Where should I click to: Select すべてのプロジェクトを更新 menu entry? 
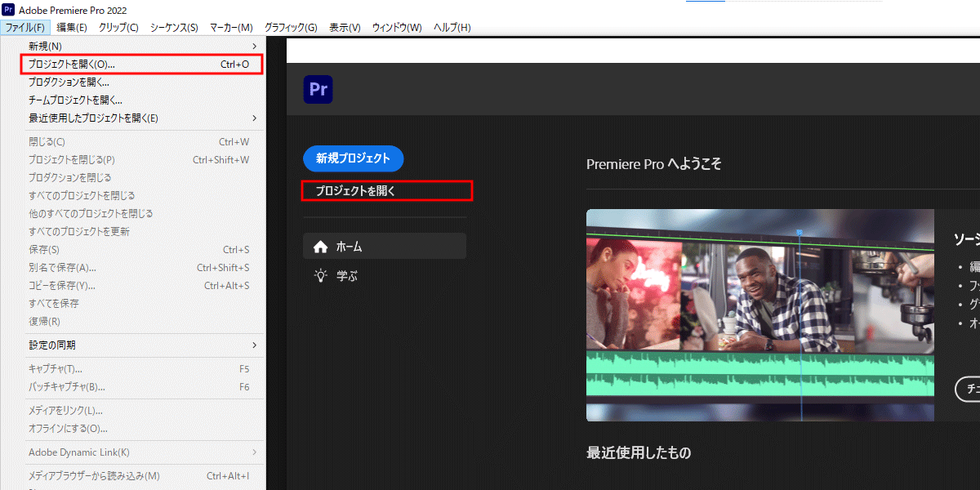point(142,231)
